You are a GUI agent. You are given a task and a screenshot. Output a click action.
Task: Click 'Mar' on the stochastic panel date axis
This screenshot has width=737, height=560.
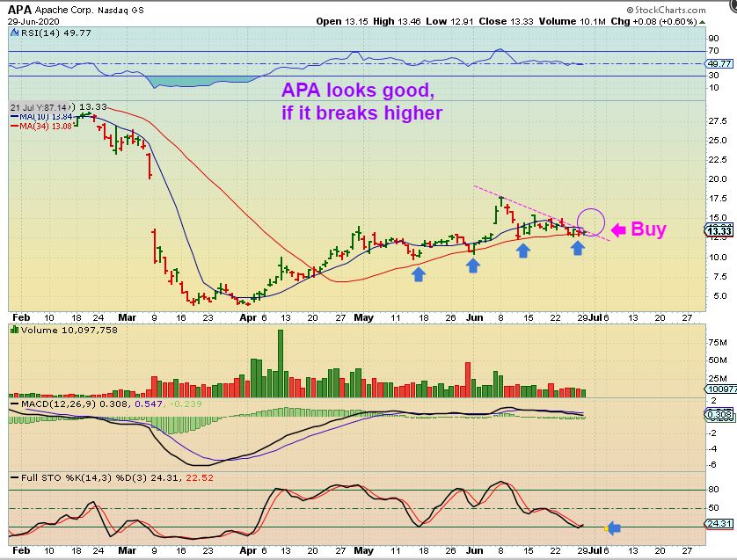(x=127, y=550)
